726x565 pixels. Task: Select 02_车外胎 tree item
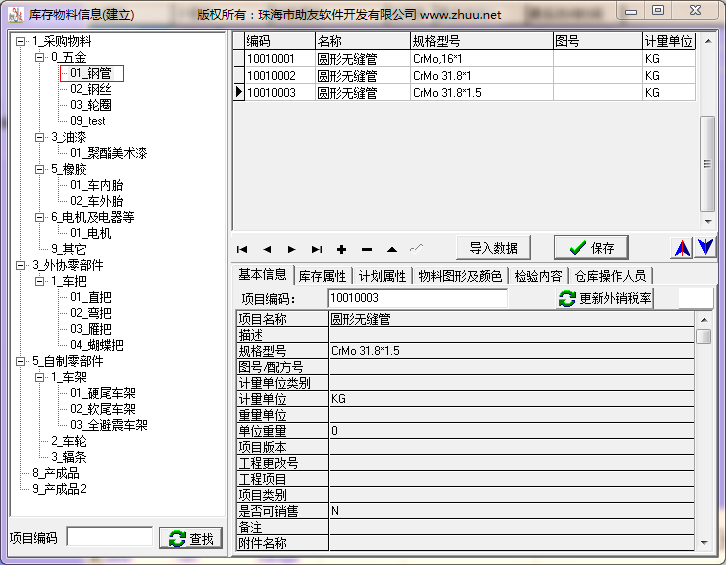pyautogui.click(x=97, y=201)
